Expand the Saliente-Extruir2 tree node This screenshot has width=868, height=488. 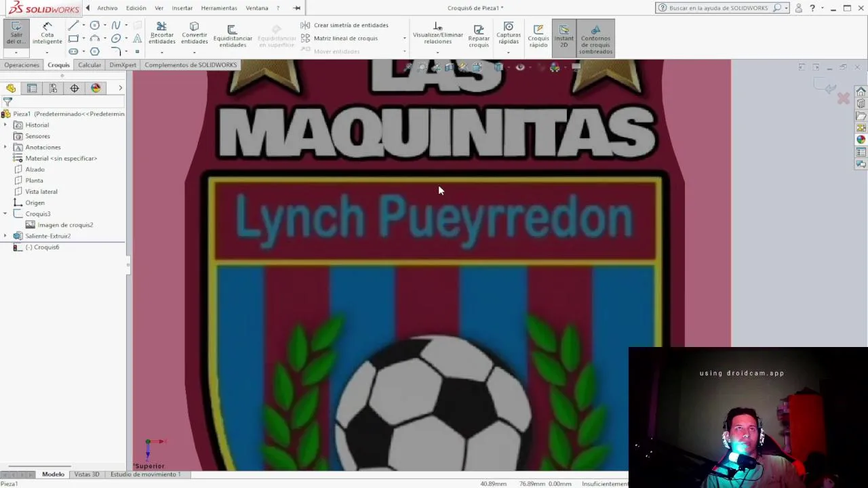[x=5, y=236]
